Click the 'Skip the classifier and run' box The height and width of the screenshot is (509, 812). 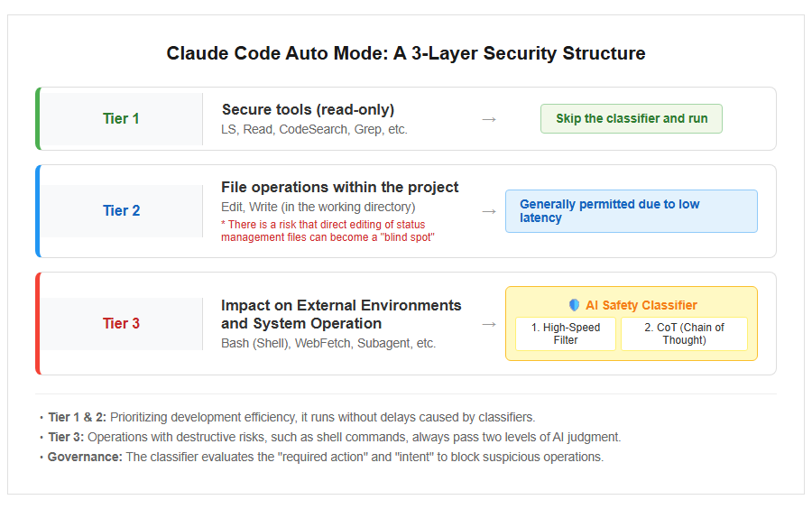click(632, 118)
